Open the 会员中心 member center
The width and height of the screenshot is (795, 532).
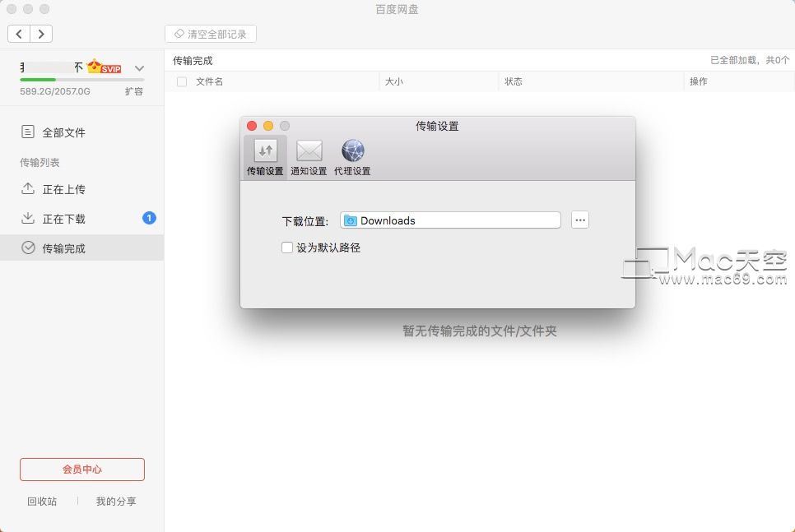pyautogui.click(x=82, y=470)
